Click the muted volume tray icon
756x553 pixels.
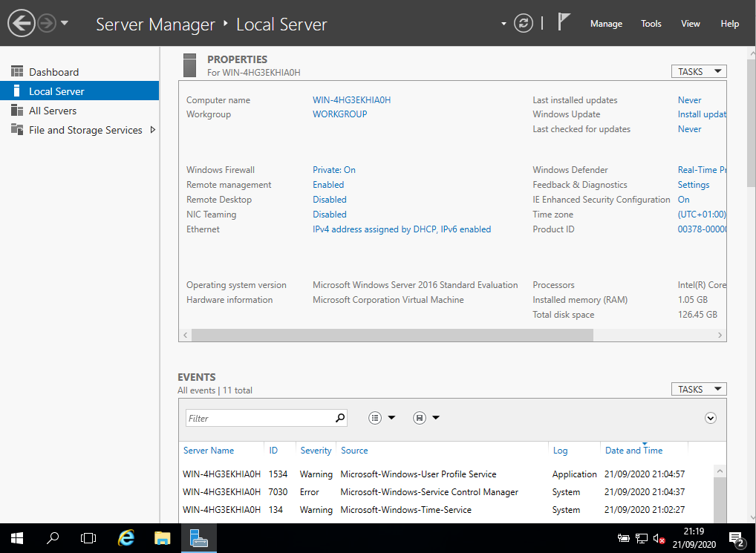[659, 539]
